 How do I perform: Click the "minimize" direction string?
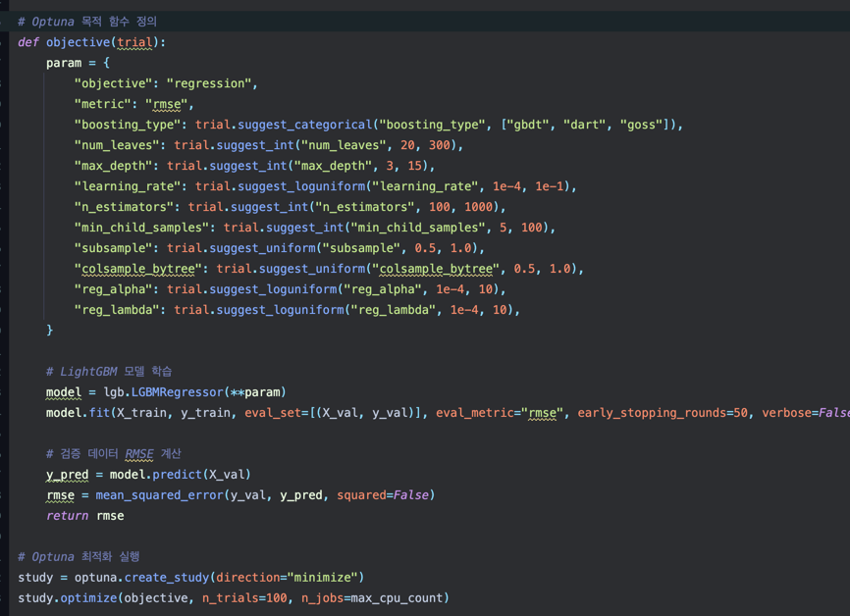click(x=323, y=578)
